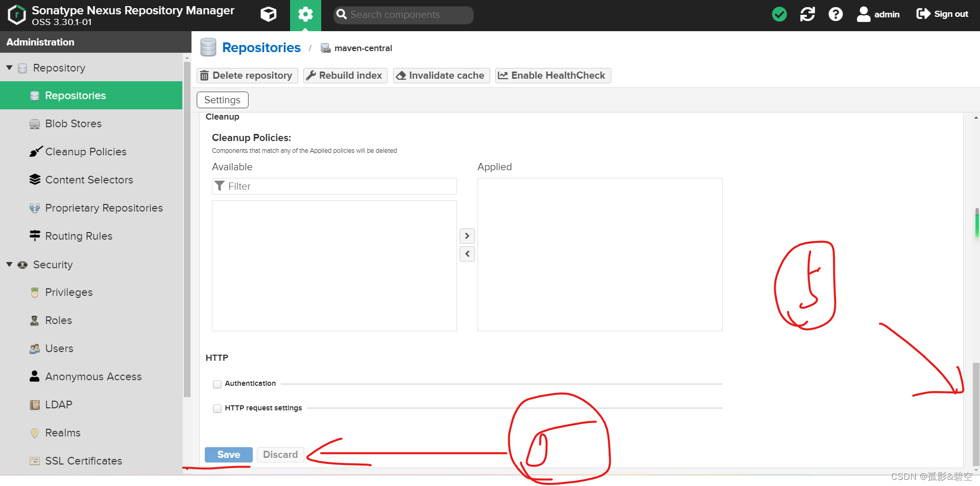Click the Blob Stores icon
The height and width of the screenshot is (486, 980).
coord(35,124)
